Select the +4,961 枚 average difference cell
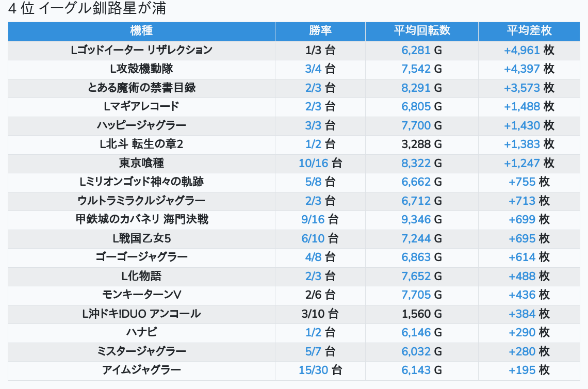This screenshot has height=389, width=588. 529,50
